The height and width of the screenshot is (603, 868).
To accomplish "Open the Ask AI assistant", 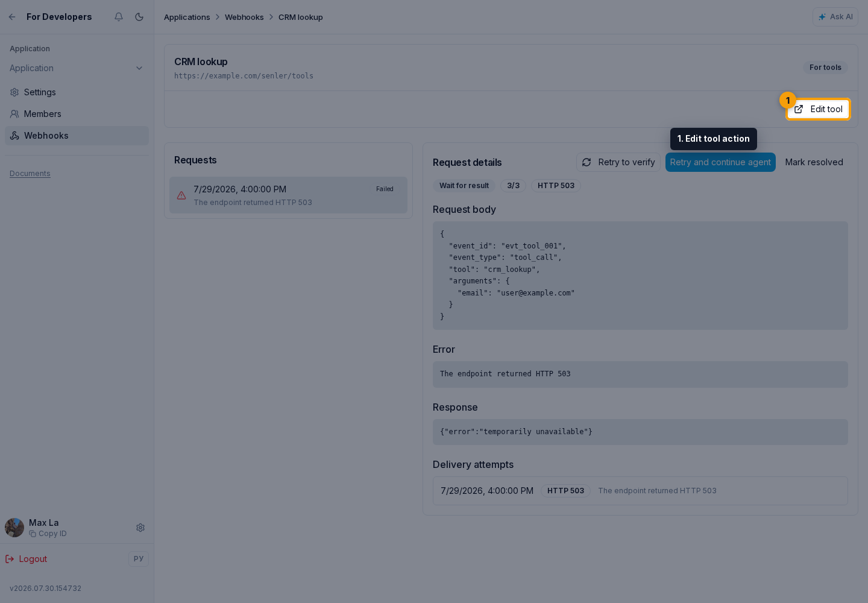I will pos(835,17).
